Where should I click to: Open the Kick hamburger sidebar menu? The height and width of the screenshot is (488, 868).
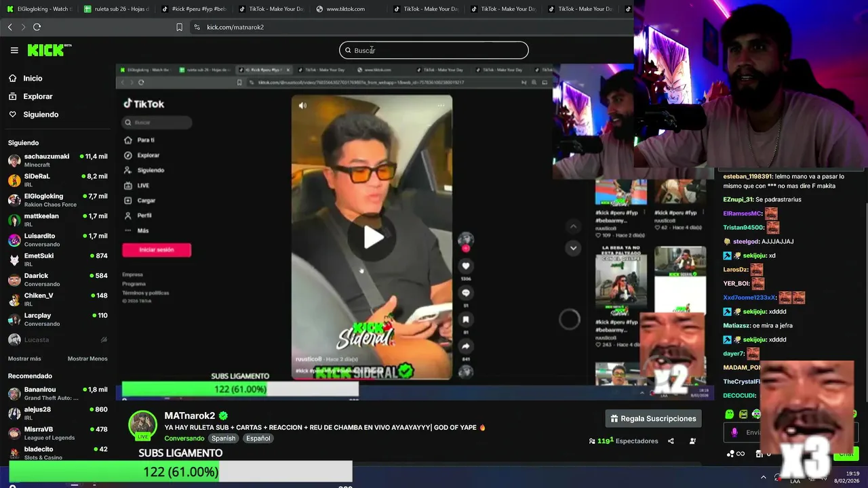pos(14,50)
